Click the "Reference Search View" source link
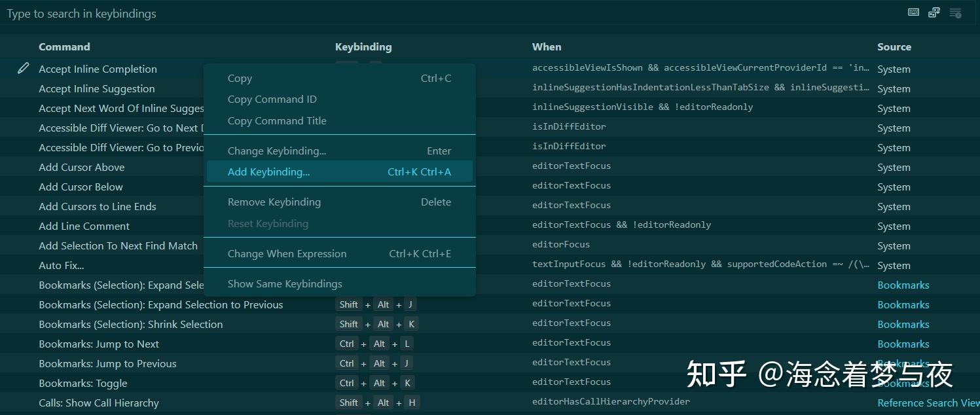Image resolution: width=980 pixels, height=415 pixels. coord(928,403)
